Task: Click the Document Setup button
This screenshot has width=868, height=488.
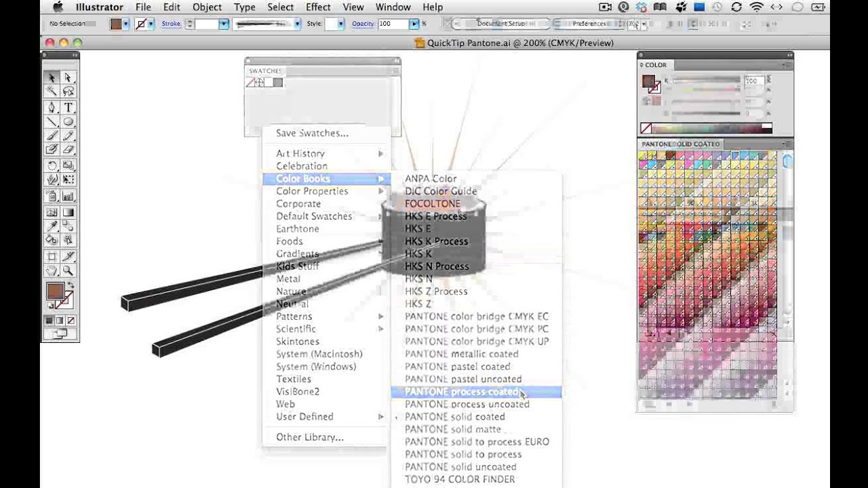Action: pos(501,24)
